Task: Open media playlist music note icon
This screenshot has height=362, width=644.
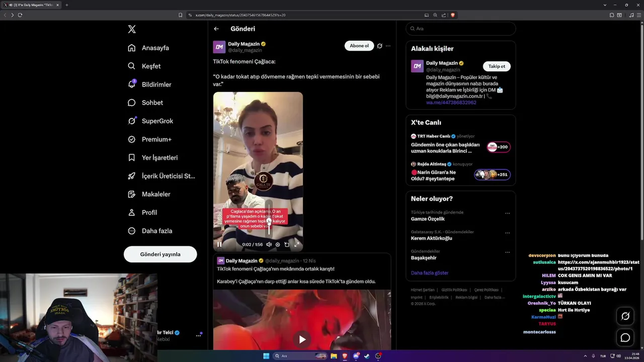Action: pos(631,15)
